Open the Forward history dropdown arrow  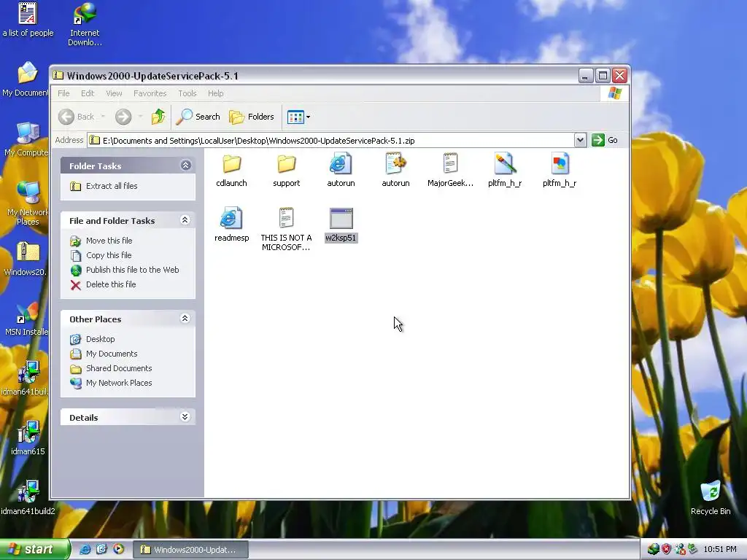[x=140, y=117]
